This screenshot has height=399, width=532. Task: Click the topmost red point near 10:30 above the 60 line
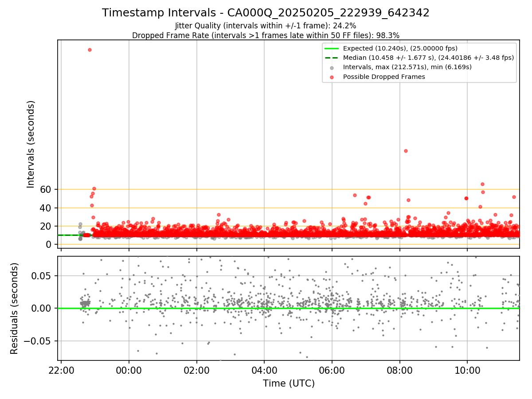[x=482, y=184]
